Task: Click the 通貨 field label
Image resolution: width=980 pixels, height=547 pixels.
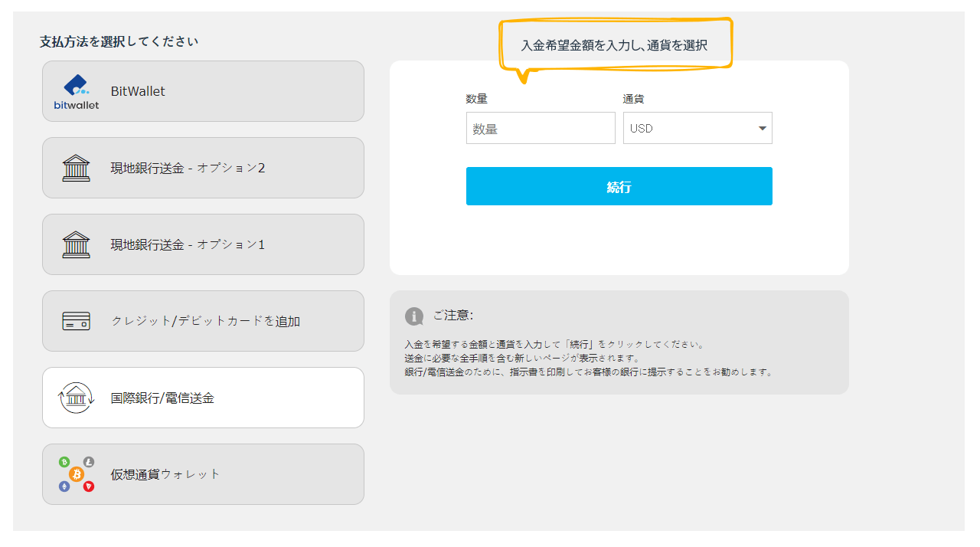Action: tap(634, 99)
